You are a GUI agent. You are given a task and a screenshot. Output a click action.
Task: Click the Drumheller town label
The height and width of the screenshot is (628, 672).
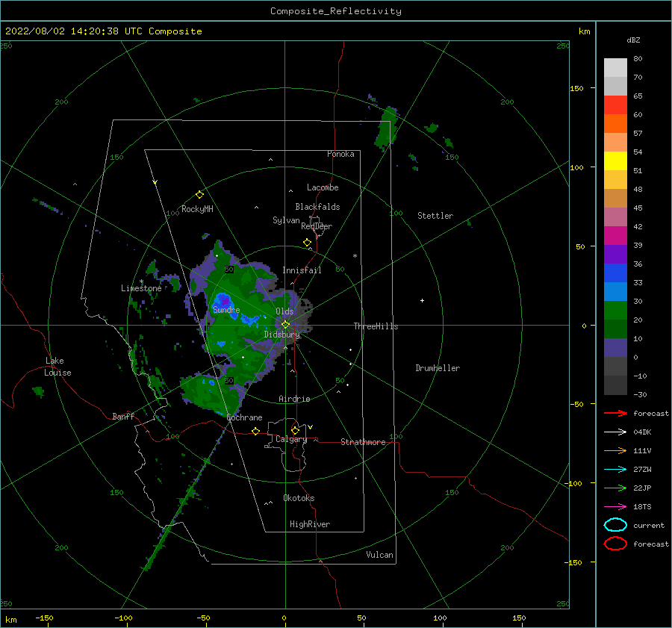click(x=438, y=368)
